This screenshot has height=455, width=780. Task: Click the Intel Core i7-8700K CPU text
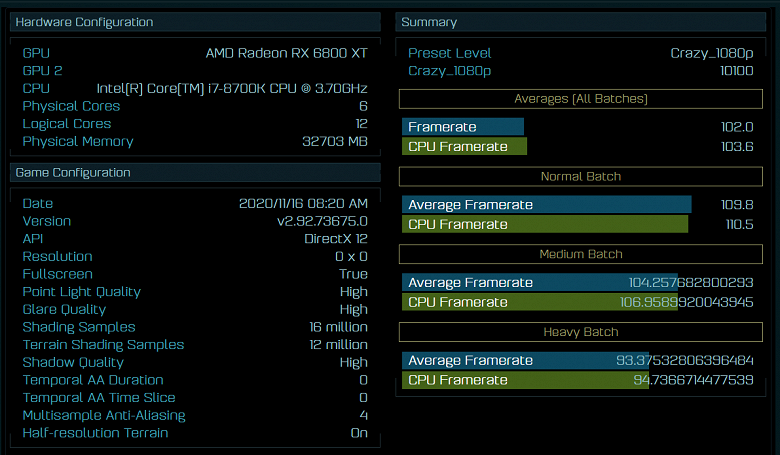tap(232, 89)
